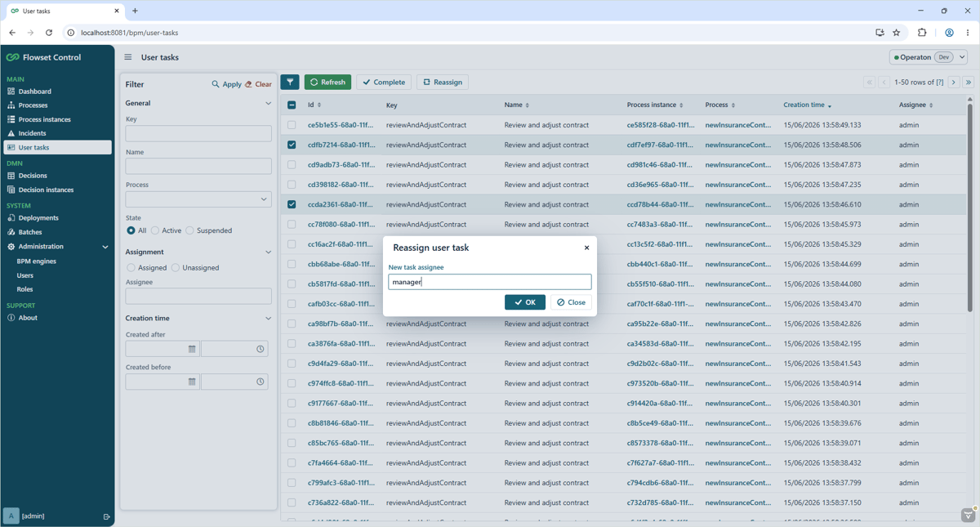Image resolution: width=980 pixels, height=527 pixels.
Task: Collapse the General filter section
Action: tap(268, 104)
